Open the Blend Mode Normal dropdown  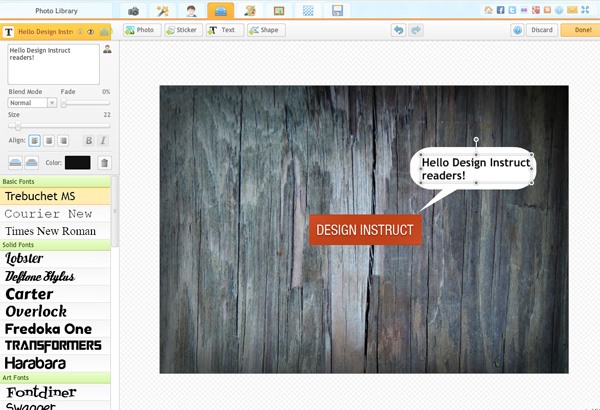coord(32,103)
